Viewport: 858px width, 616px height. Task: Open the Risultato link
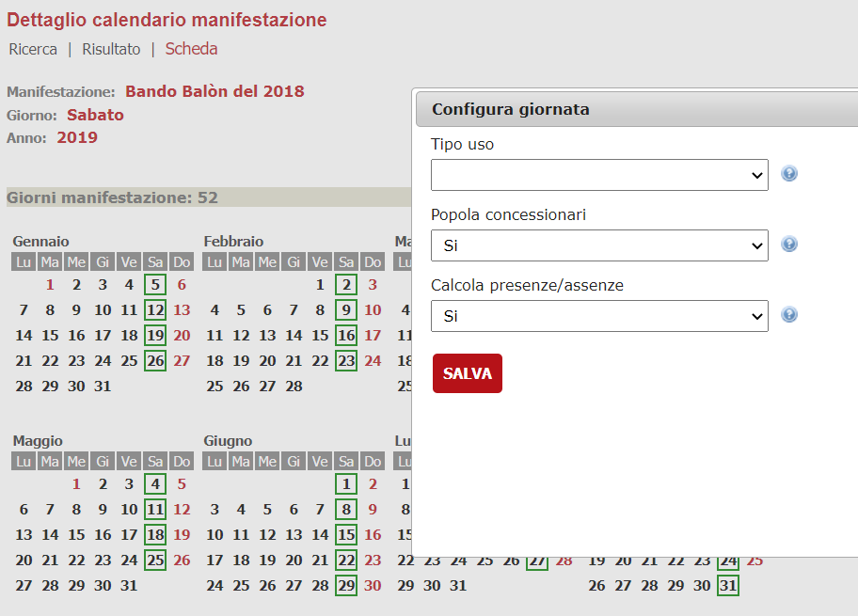(111, 49)
